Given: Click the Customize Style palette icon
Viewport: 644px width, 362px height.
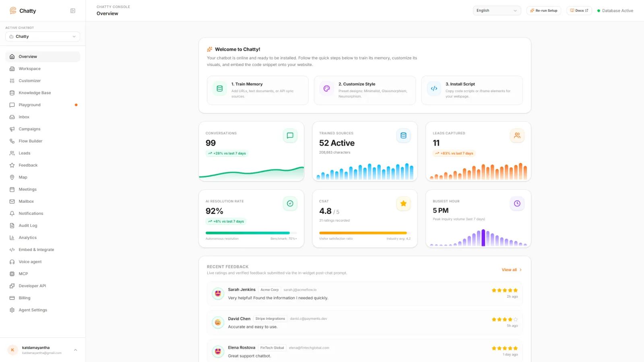Looking at the screenshot, I should point(327,88).
